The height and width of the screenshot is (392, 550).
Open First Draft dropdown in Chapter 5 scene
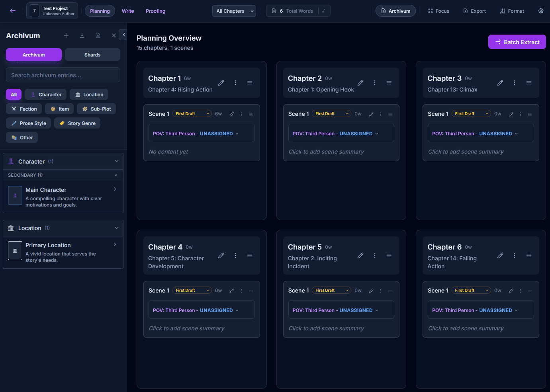pos(332,290)
